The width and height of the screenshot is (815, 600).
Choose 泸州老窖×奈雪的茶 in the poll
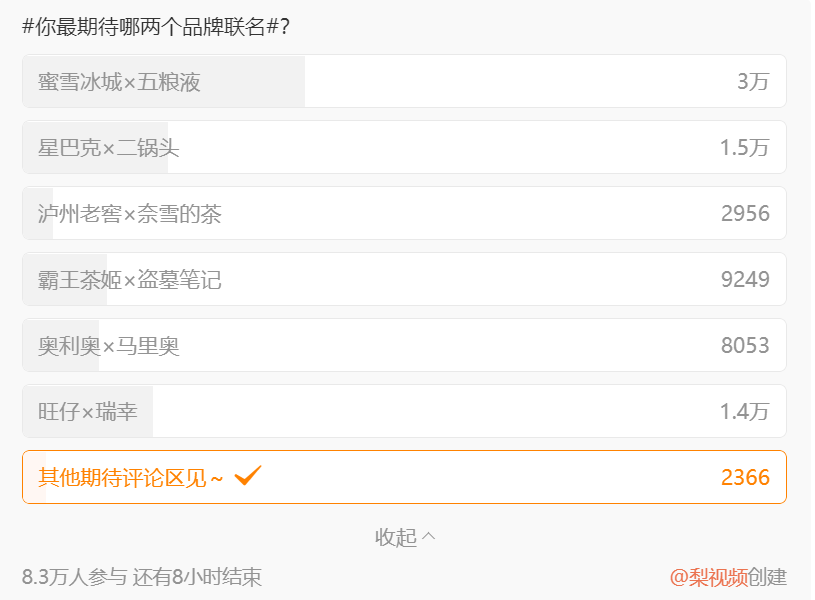click(130, 214)
